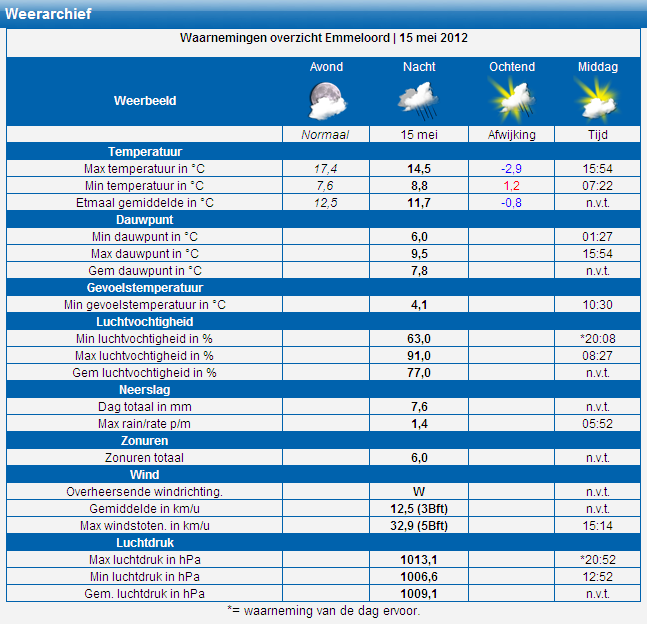This screenshot has height=624, width=647.
Task: Click the Neerslag section header
Action: (145, 390)
